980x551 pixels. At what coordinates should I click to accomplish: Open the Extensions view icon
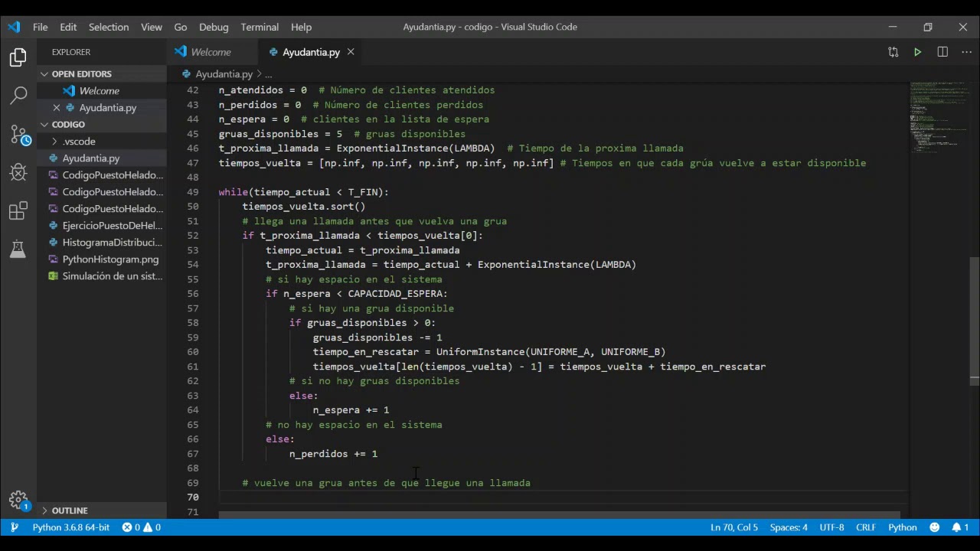click(x=18, y=211)
